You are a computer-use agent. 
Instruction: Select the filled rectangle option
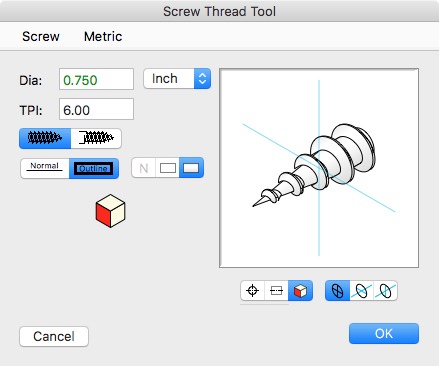coord(191,168)
